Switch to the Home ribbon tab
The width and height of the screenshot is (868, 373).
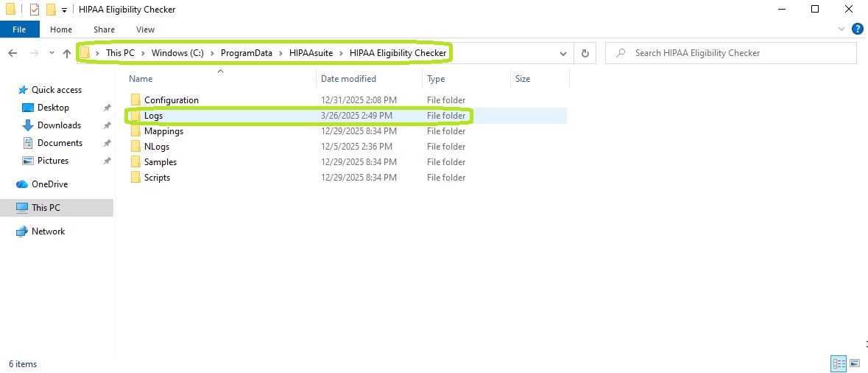click(x=61, y=29)
